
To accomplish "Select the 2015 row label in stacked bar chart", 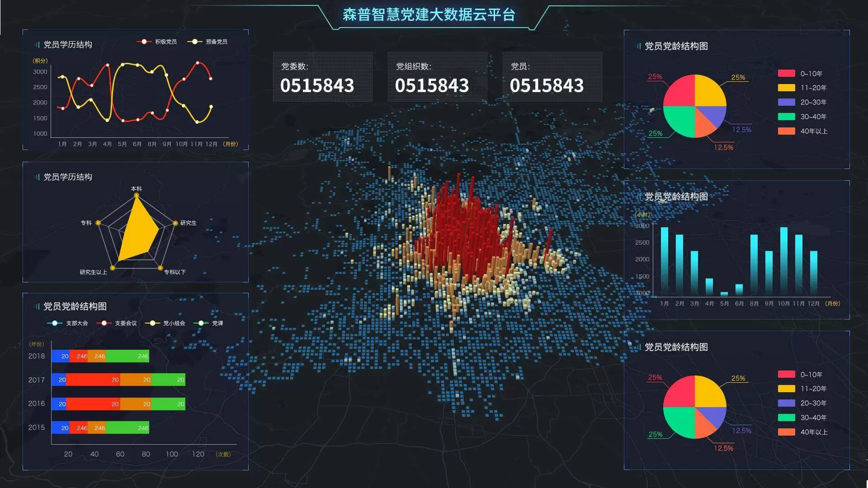I will (37, 427).
